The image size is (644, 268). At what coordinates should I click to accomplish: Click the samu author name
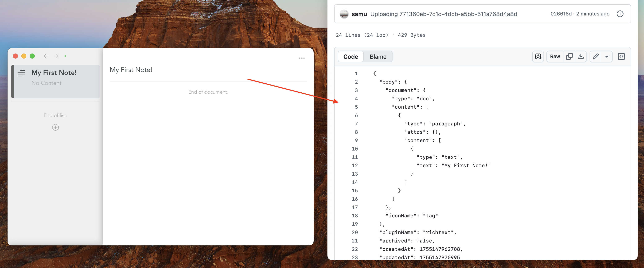point(359,14)
